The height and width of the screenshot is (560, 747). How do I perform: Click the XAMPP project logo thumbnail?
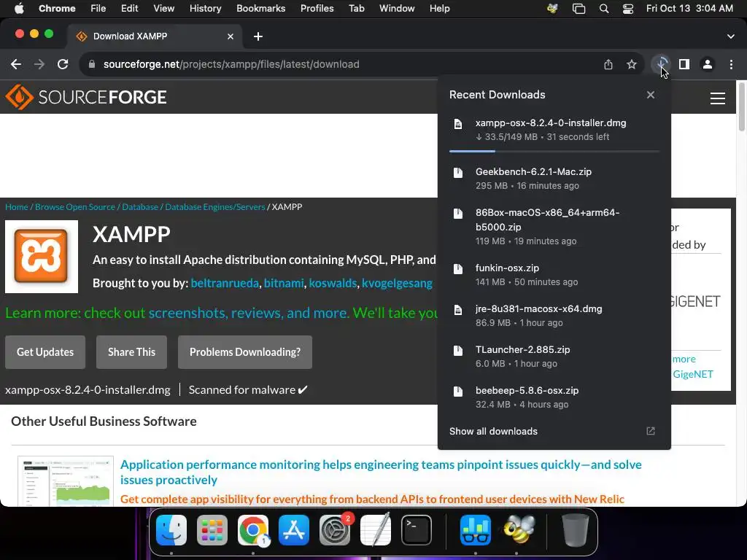[x=42, y=256]
